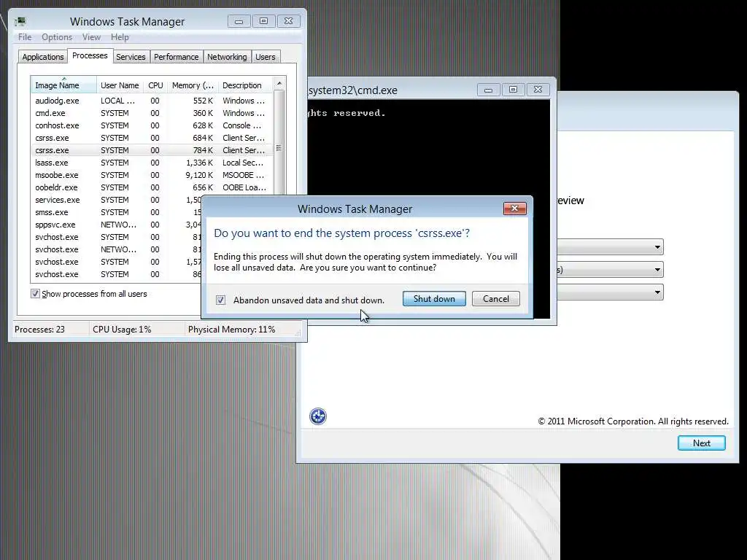The image size is (747, 560).
Task: Click the 9,120 K memory value
Action: (x=199, y=175)
